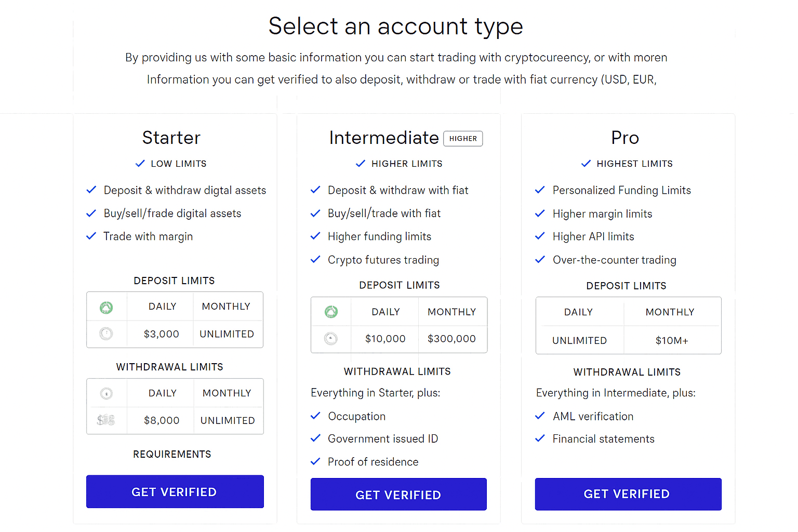Click grey coin icon in Starter deposit limits
The image size is (798, 532).
coord(106,334)
